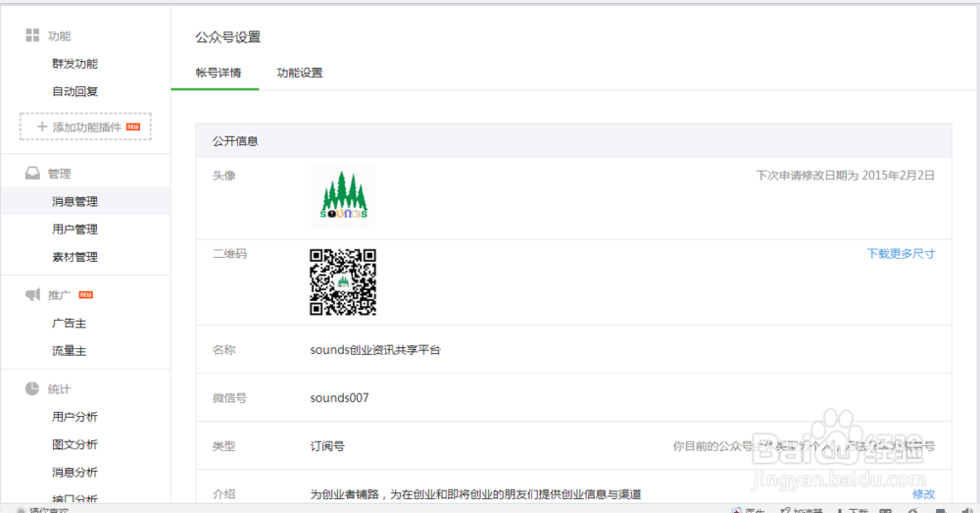Screen dimensions: 980x513
Task: Switch to the 功能设置 tab
Action: click(300, 73)
